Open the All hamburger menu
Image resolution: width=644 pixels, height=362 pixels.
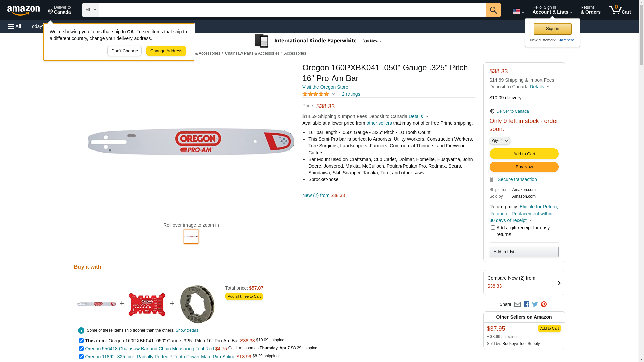pos(15,26)
